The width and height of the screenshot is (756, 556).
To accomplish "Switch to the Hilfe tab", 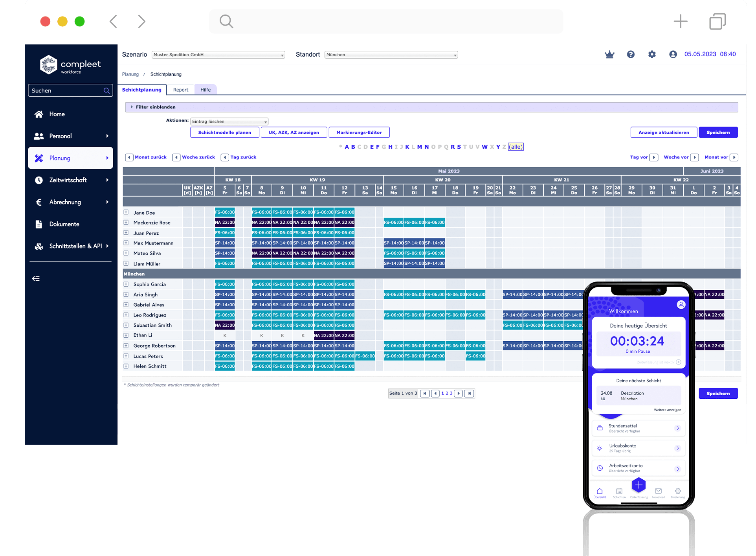I will [205, 90].
